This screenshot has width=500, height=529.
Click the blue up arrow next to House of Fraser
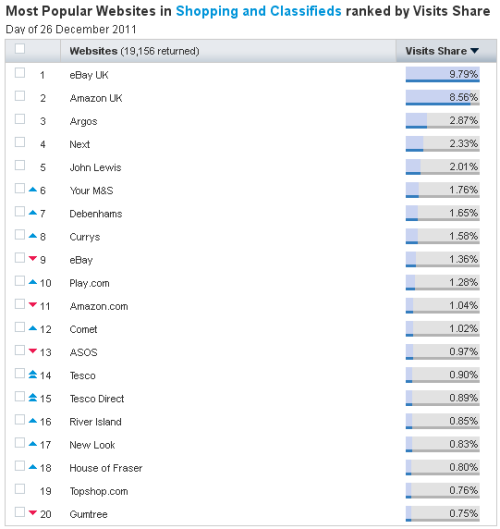pyautogui.click(x=33, y=467)
